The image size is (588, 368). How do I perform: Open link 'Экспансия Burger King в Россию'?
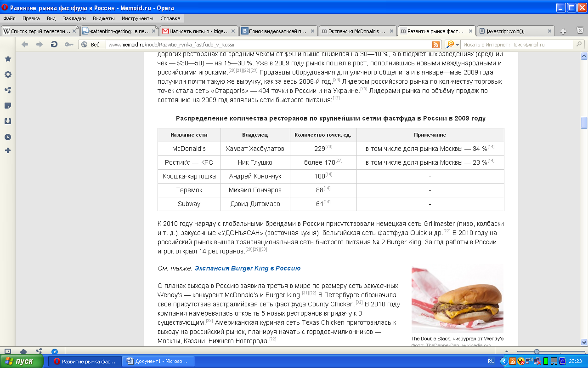click(x=247, y=268)
